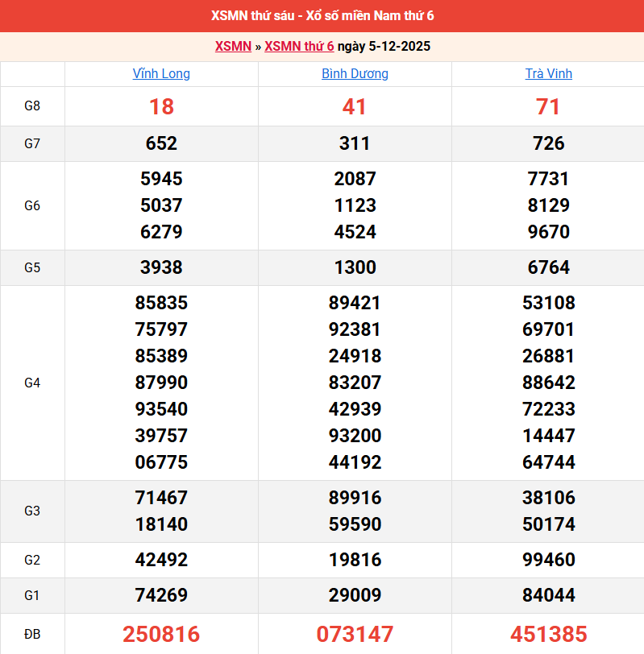Pick Trà Vinh G8 result 71

(548, 106)
